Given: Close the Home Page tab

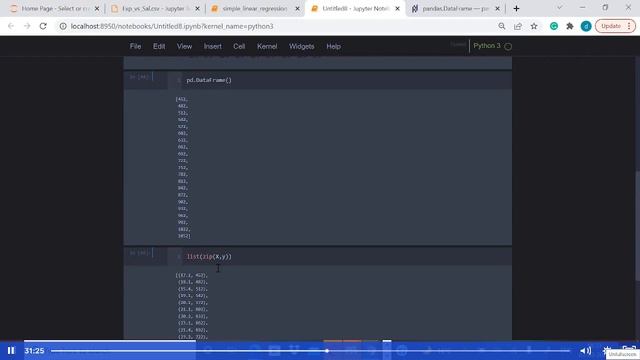Looking at the screenshot, I should click(97, 8).
